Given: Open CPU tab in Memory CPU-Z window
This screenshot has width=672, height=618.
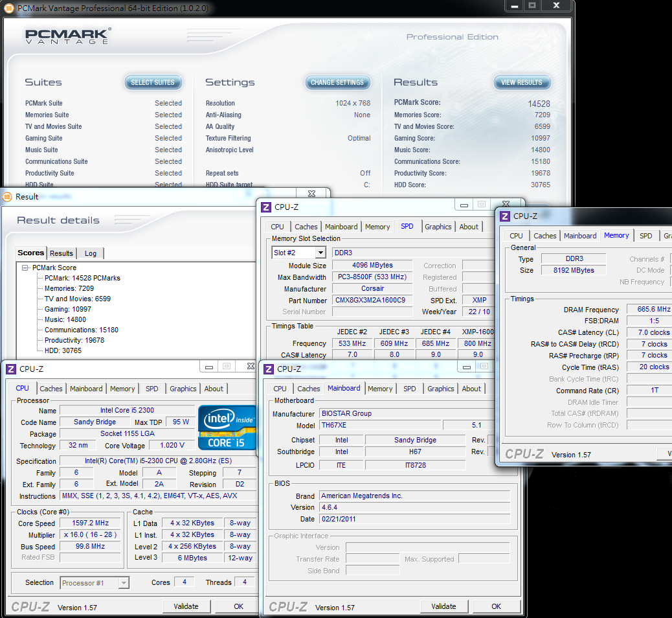Looking at the screenshot, I should click(516, 236).
